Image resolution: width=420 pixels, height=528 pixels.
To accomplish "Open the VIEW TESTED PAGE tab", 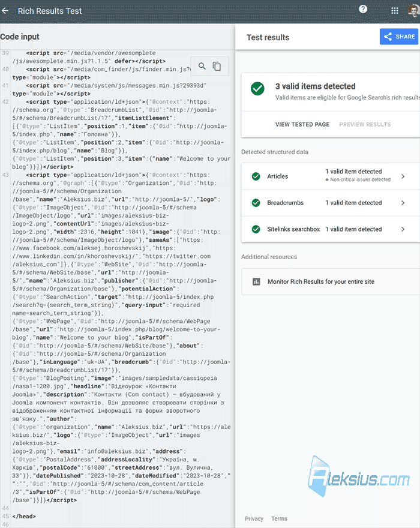I will point(302,124).
